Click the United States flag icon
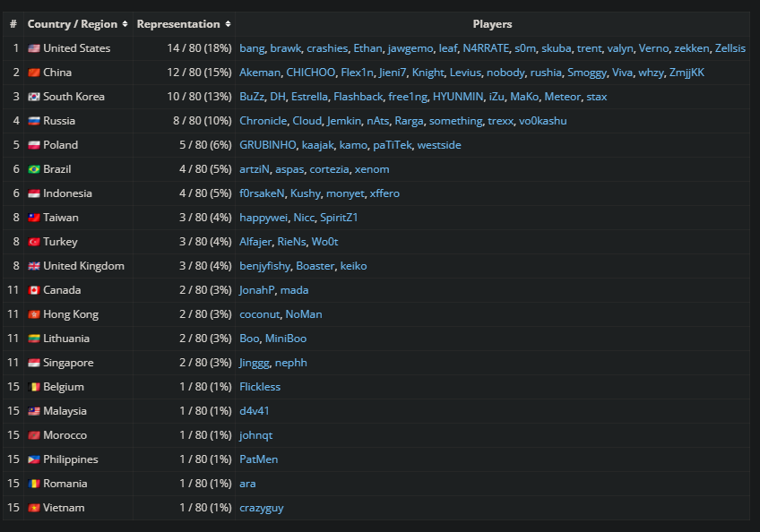The image size is (760, 532). click(34, 48)
